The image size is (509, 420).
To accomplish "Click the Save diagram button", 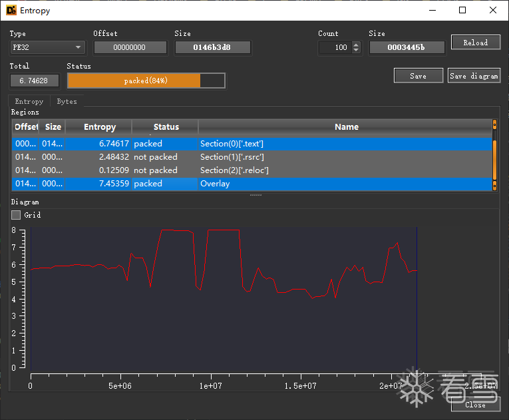I will click(474, 76).
